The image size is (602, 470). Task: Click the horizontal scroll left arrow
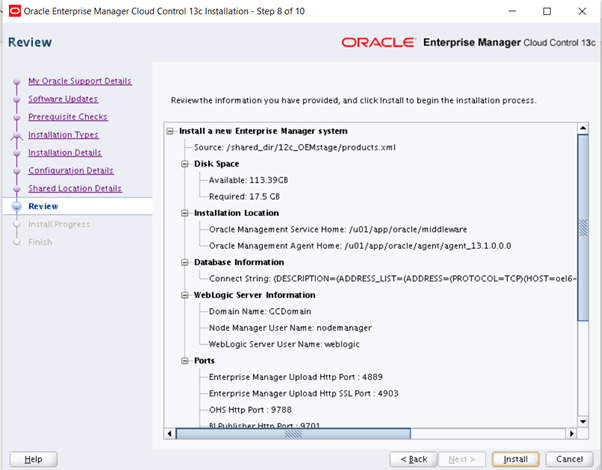(x=169, y=433)
